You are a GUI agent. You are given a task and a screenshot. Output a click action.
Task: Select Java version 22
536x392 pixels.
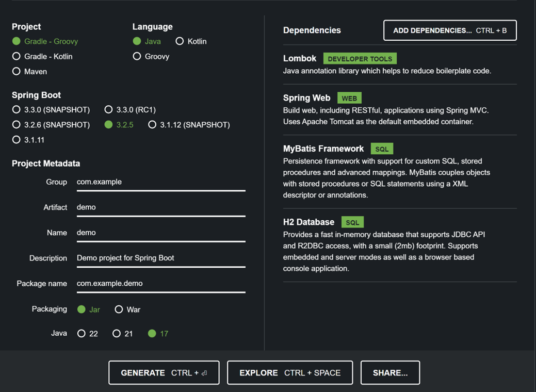click(88, 334)
